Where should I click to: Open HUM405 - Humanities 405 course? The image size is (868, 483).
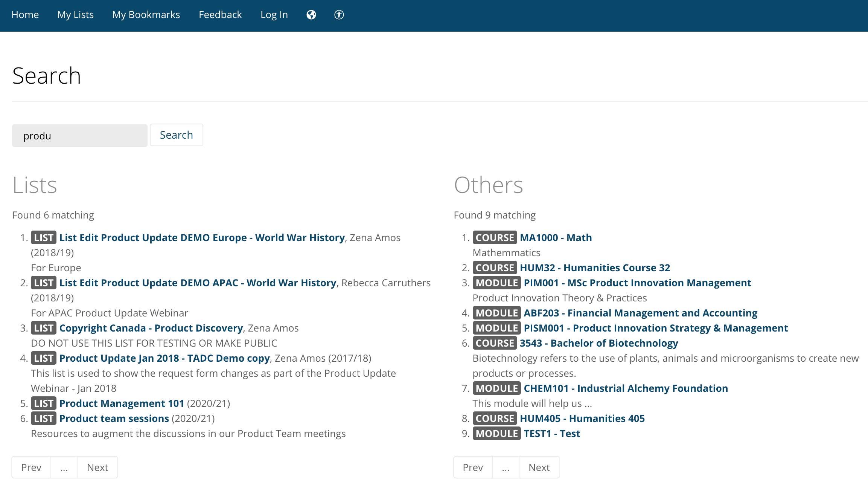(582, 419)
